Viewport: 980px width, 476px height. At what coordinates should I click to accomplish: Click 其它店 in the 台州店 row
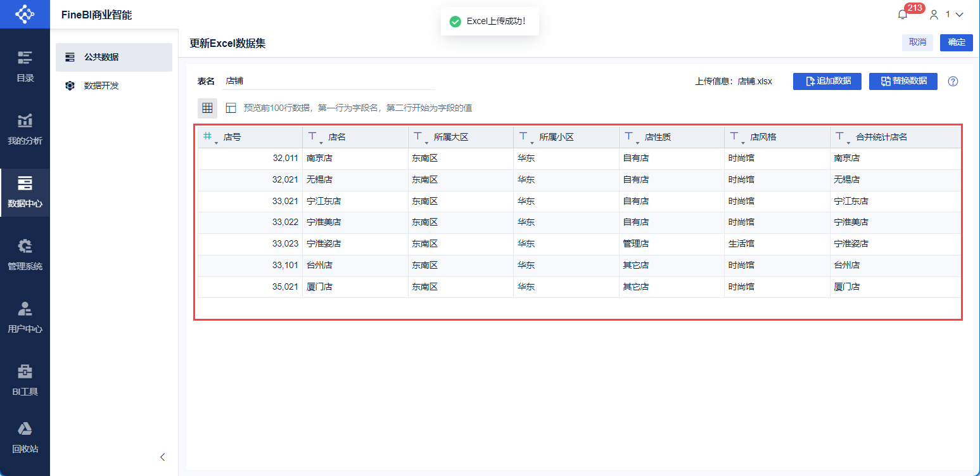[x=636, y=266]
